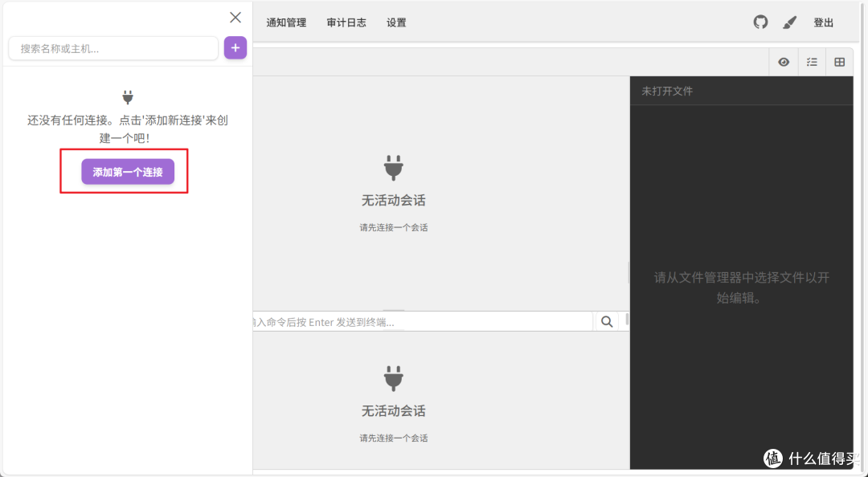Open 通知管理 menu item
This screenshot has width=868, height=477.
(x=286, y=22)
